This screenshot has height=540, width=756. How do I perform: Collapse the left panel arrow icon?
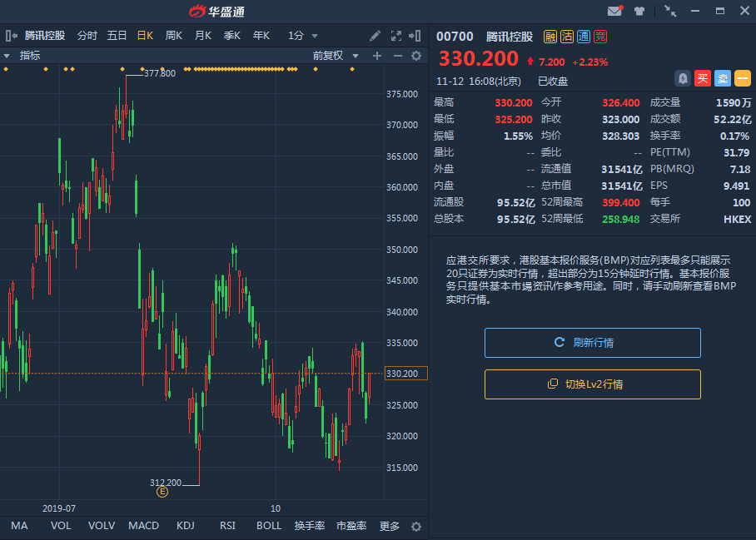11,36
